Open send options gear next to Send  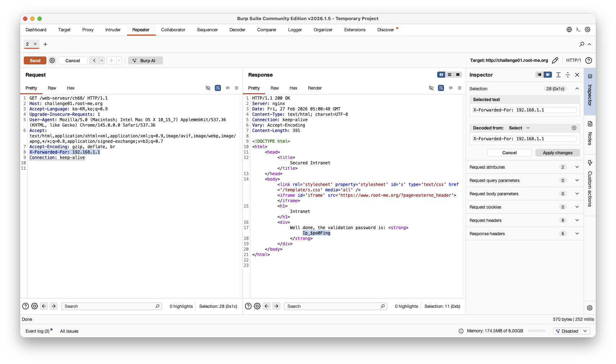(52, 60)
